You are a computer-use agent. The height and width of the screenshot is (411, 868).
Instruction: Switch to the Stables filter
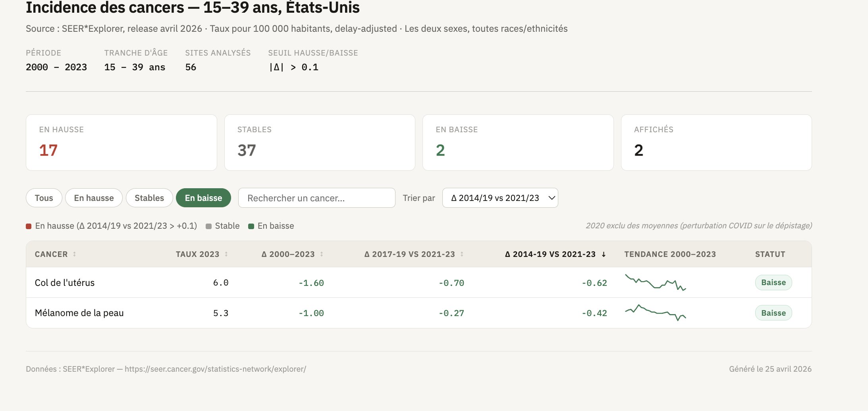click(149, 198)
